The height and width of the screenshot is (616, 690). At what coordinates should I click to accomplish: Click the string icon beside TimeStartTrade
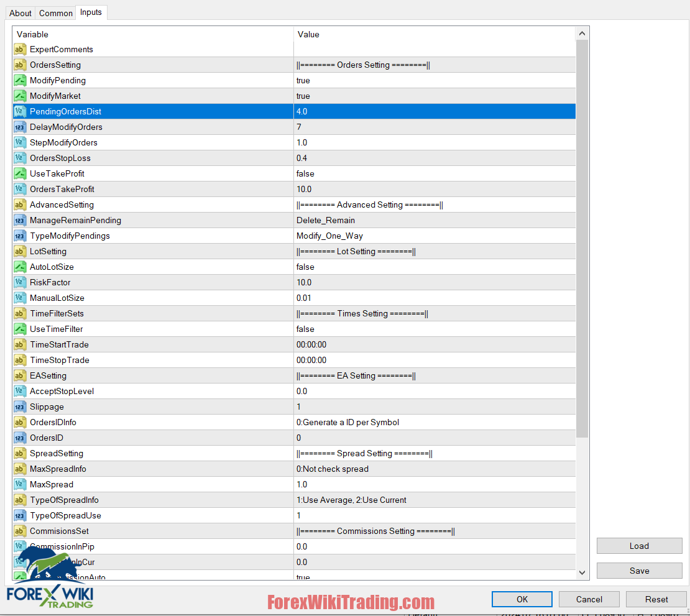20,344
